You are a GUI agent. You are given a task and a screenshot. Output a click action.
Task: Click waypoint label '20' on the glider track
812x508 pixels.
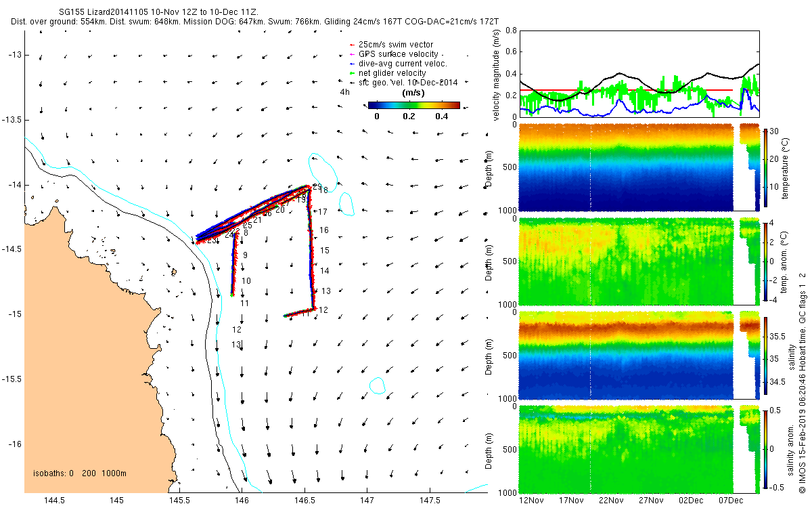pos(279,210)
